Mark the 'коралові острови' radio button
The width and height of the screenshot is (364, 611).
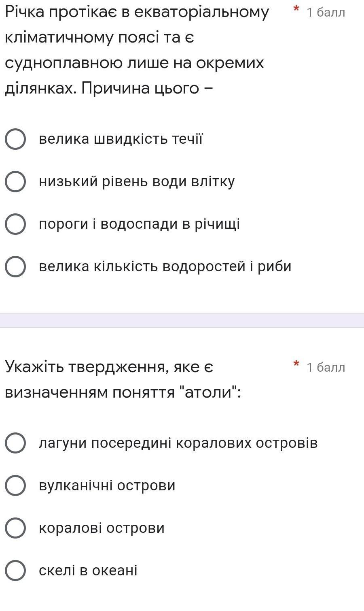click(15, 528)
